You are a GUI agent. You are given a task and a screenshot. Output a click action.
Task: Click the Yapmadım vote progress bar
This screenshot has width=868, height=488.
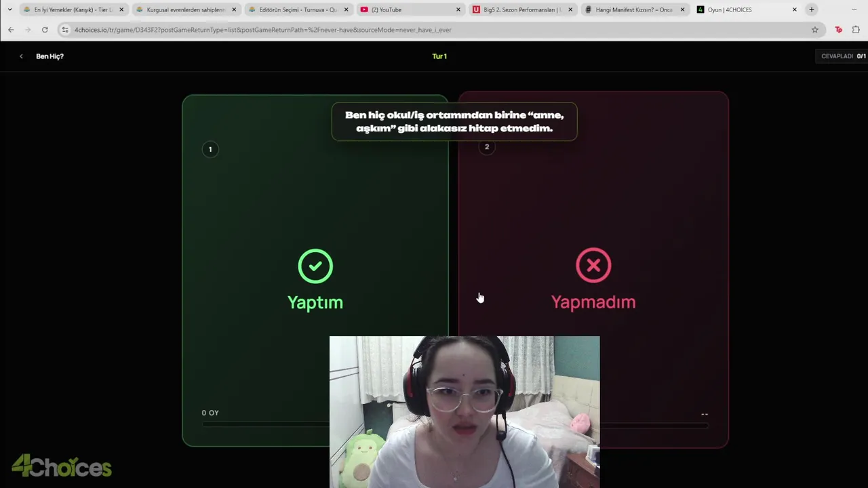click(654, 426)
